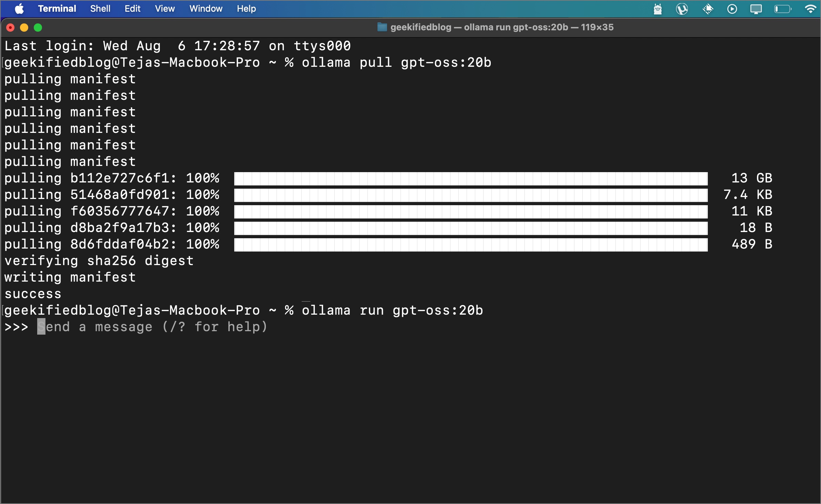This screenshot has height=504, width=821.
Task: Open the Terminal application menu
Action: (x=57, y=9)
